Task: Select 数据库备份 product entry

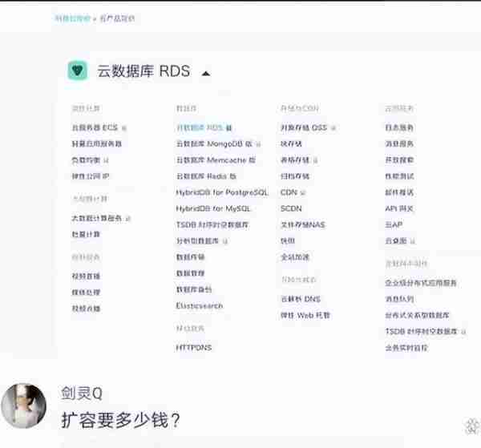Action: click(x=194, y=290)
